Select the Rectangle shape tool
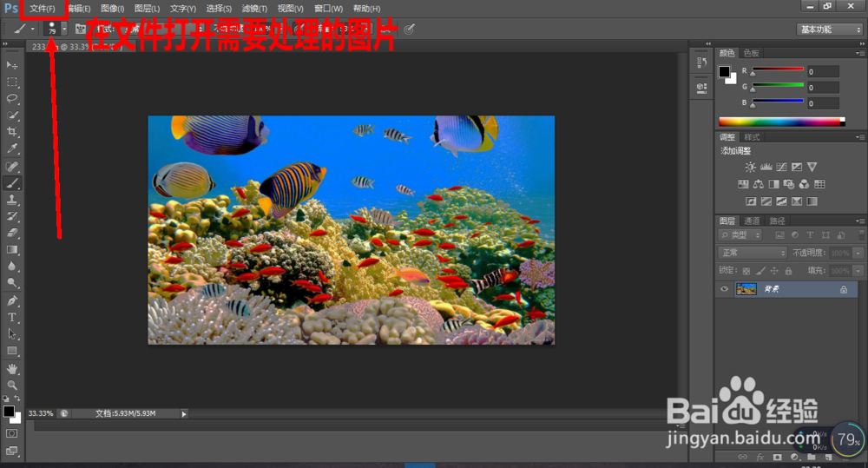 click(12, 351)
